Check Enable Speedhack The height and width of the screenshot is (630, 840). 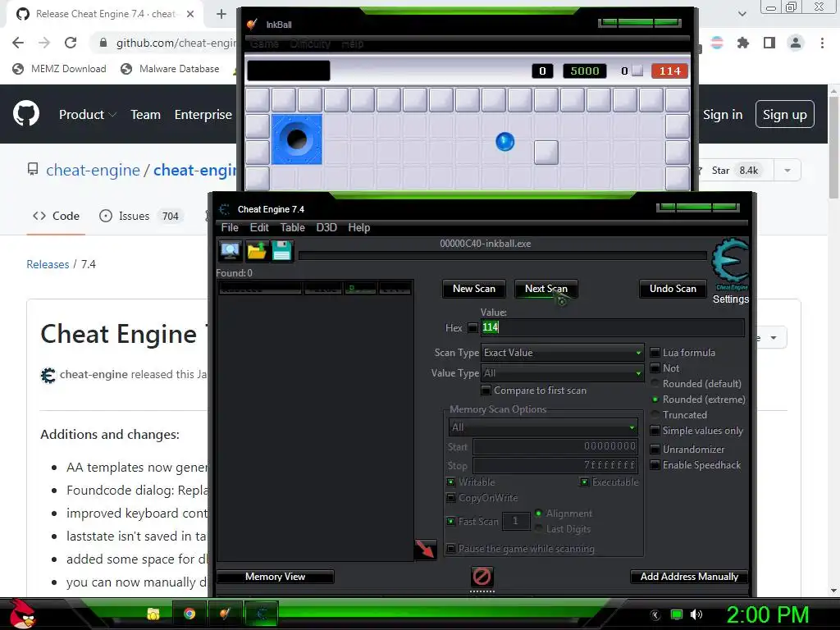[x=655, y=465]
